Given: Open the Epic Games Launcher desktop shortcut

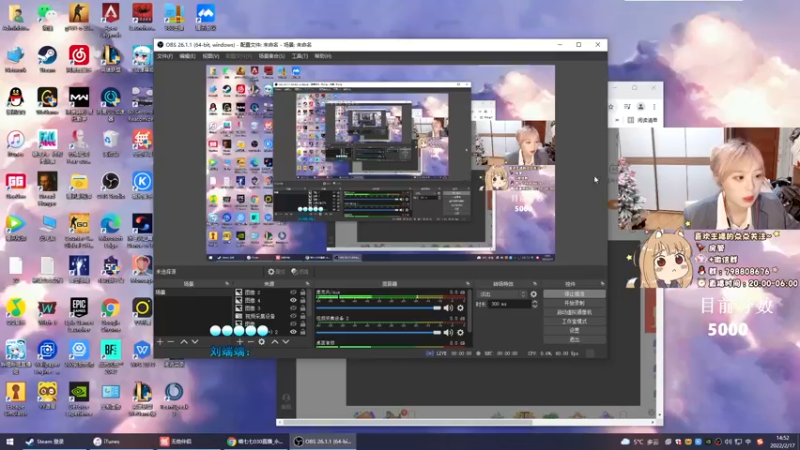Looking at the screenshot, I should click(79, 313).
